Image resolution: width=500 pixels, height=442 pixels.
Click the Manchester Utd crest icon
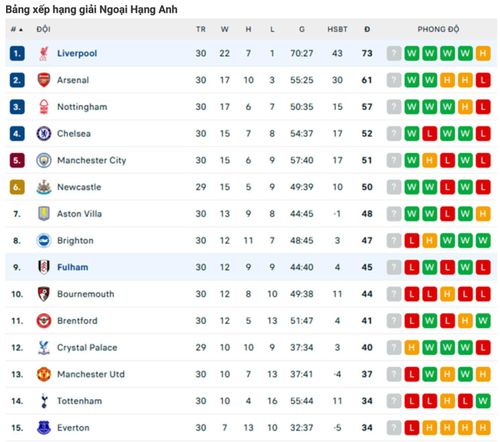point(44,374)
